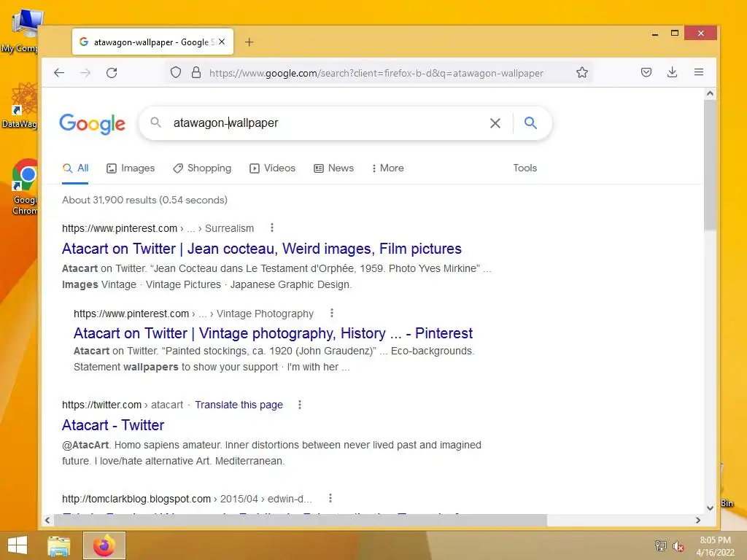Click the page scroll down arrow
This screenshot has width=747, height=560.
pos(710,507)
